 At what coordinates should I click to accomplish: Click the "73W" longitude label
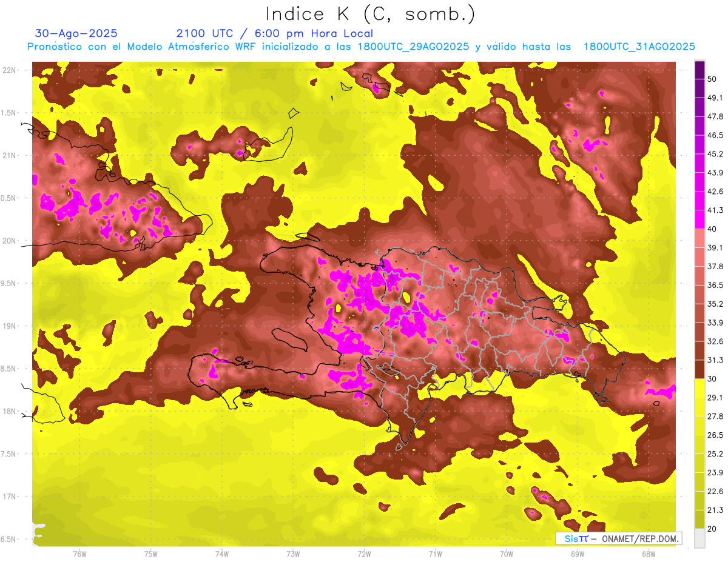click(x=293, y=554)
